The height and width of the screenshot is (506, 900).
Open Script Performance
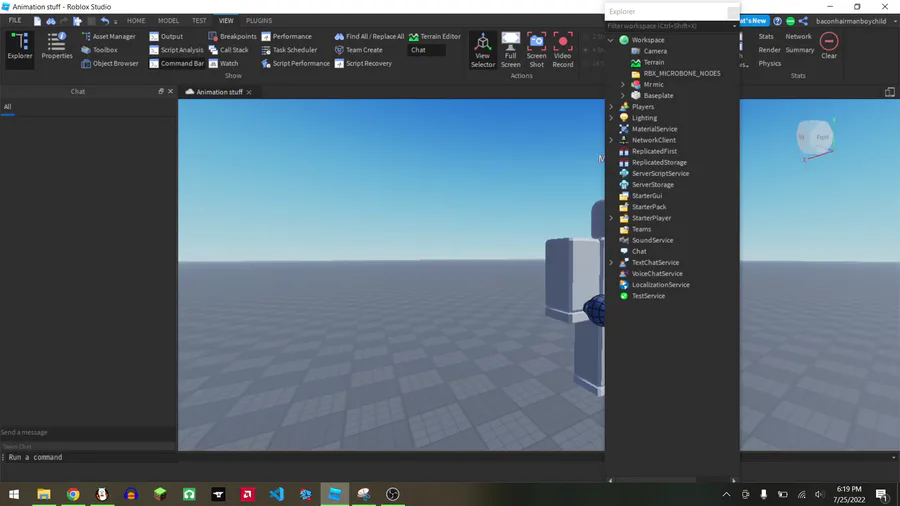point(295,63)
